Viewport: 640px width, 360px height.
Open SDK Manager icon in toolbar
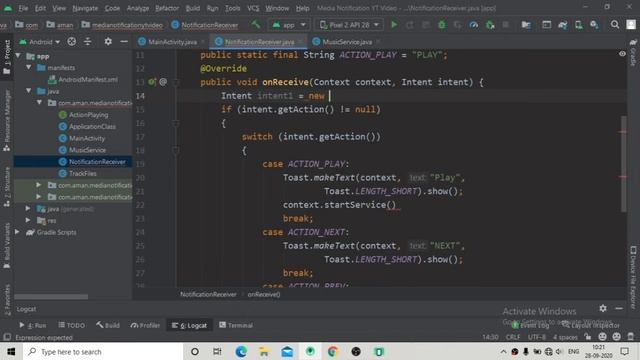(594, 25)
